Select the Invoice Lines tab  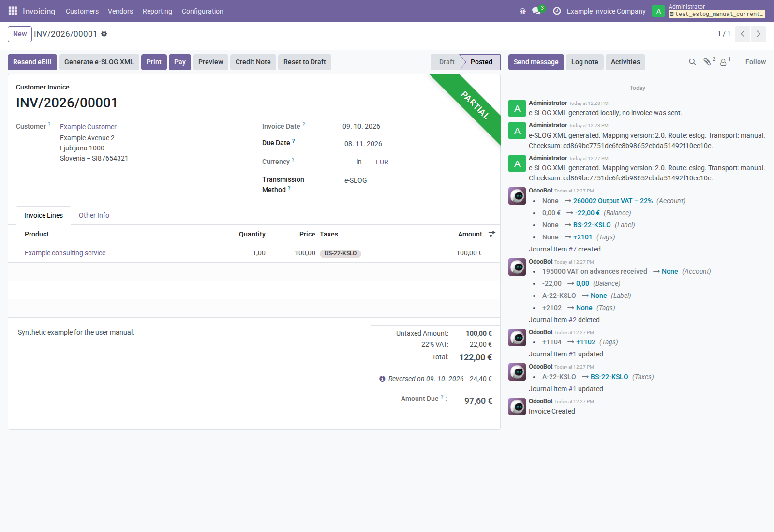pos(44,215)
